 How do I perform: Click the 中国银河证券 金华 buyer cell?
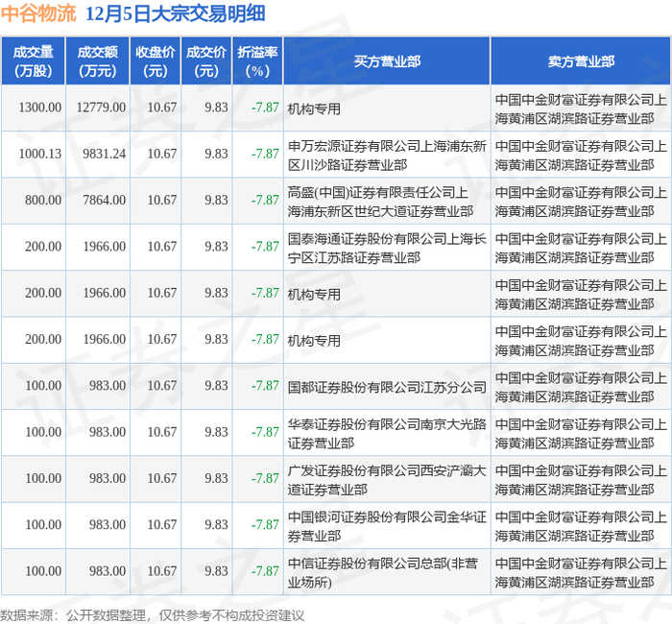point(387,526)
